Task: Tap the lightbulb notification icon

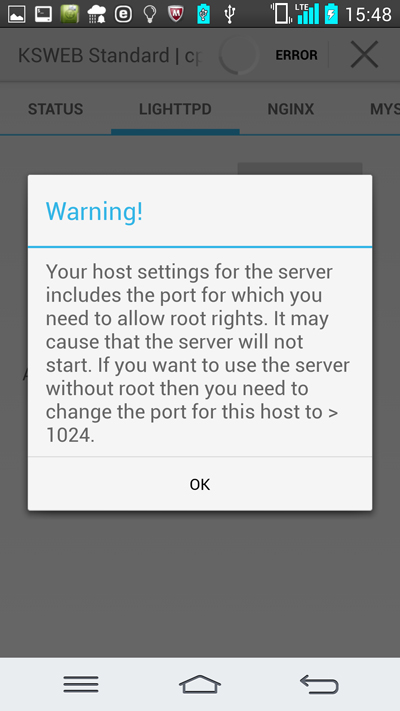Action: (149, 14)
